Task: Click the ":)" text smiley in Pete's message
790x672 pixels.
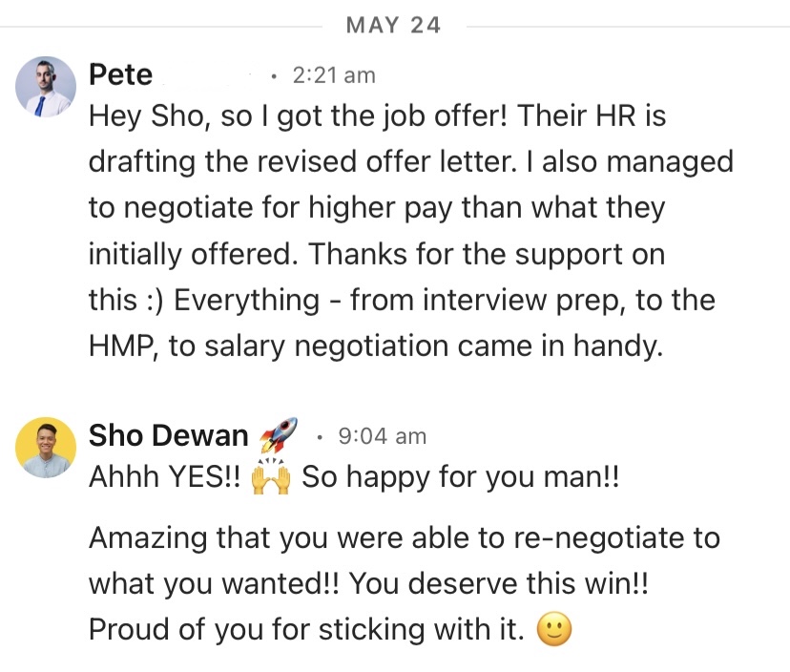Action: click(145, 301)
